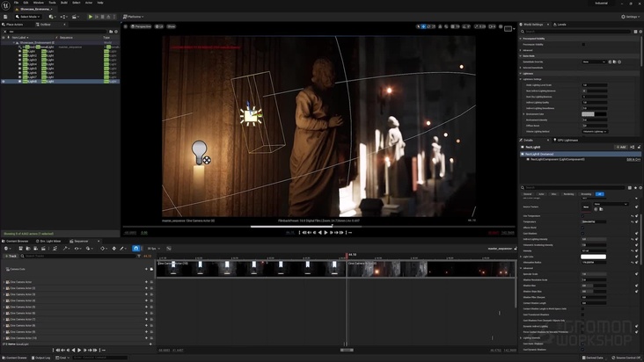Viewport: 644px width, 362px height.
Task: Toggle the Use Temperature checkbox
Action: (582, 215)
